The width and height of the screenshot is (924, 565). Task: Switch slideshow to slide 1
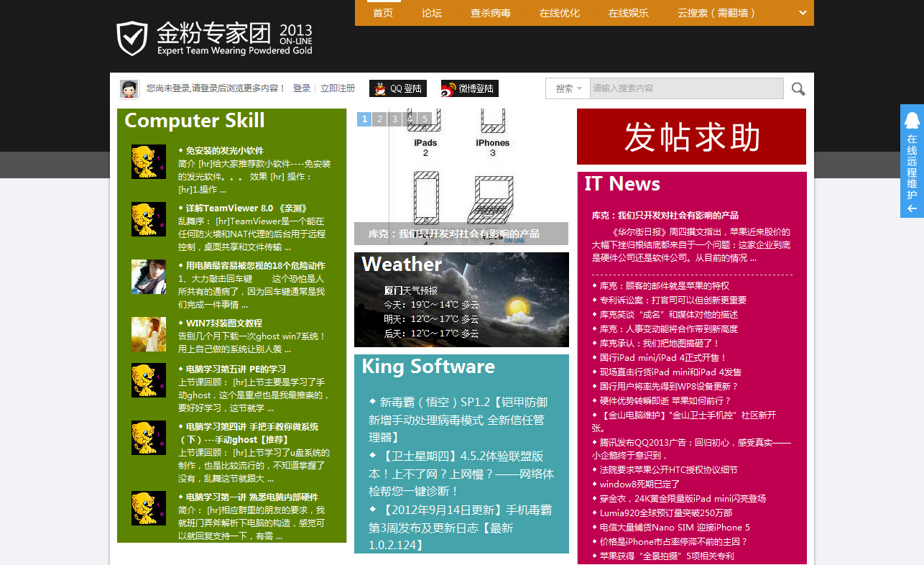(364, 119)
